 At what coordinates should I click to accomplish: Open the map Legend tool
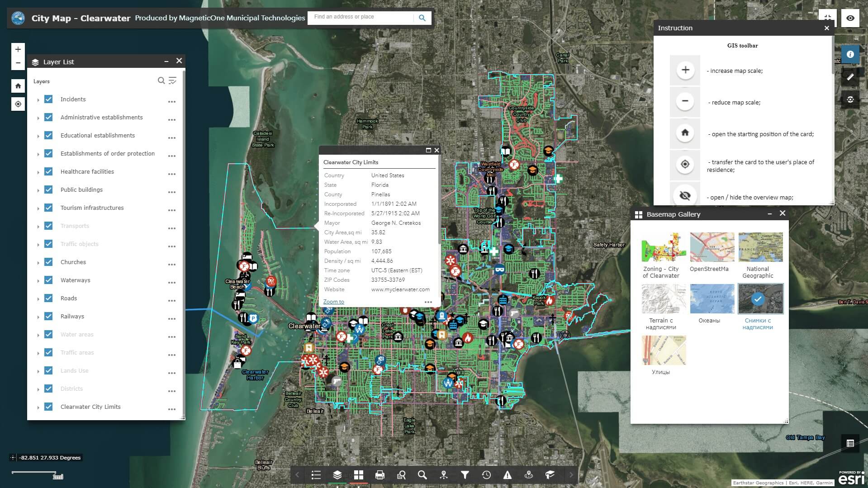pyautogui.click(x=316, y=475)
